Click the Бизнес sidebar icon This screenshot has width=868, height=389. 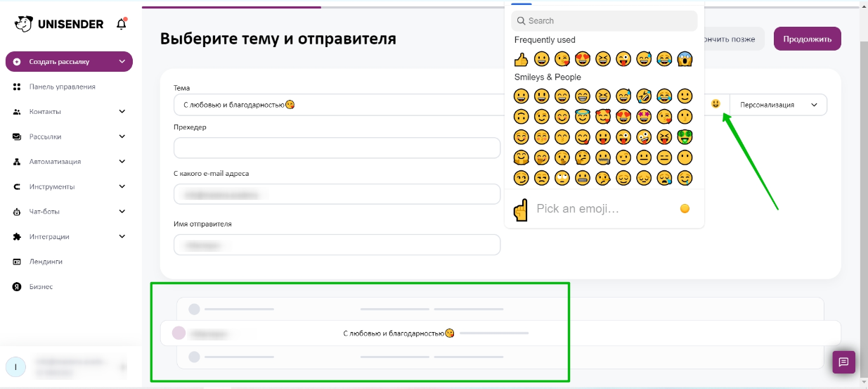[x=17, y=286]
